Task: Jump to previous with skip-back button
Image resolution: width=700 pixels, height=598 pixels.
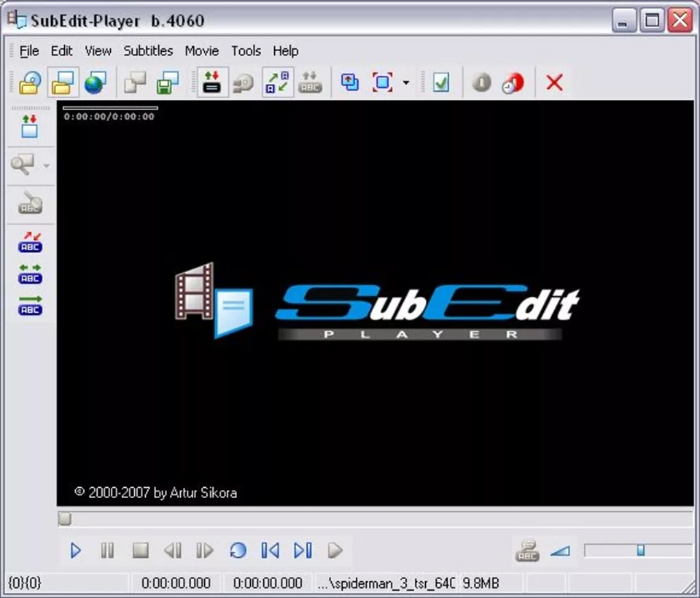Action: point(270,550)
